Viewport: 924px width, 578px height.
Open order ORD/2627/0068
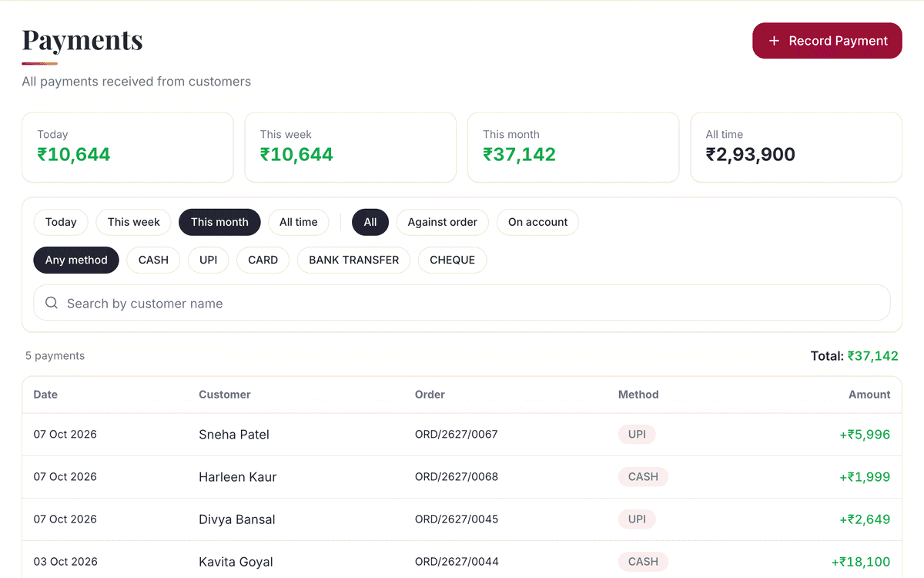click(457, 477)
